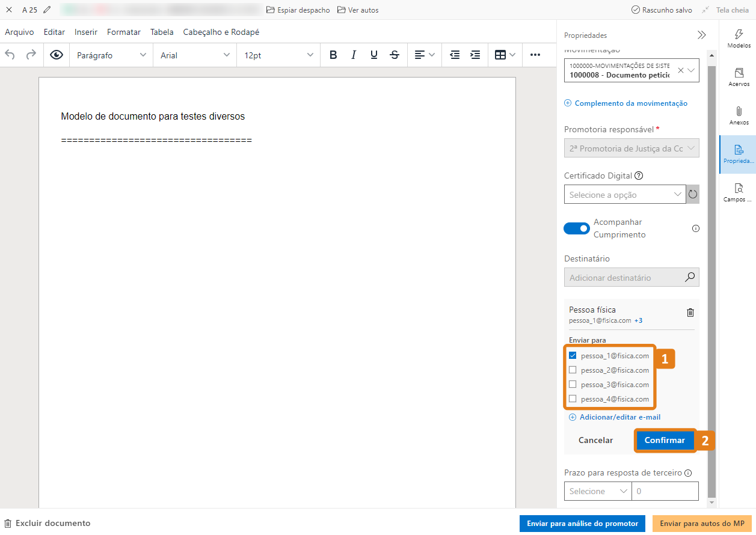Image resolution: width=756 pixels, height=535 pixels.
Task: Open the Anexos sidebar panel
Action: 738,116
